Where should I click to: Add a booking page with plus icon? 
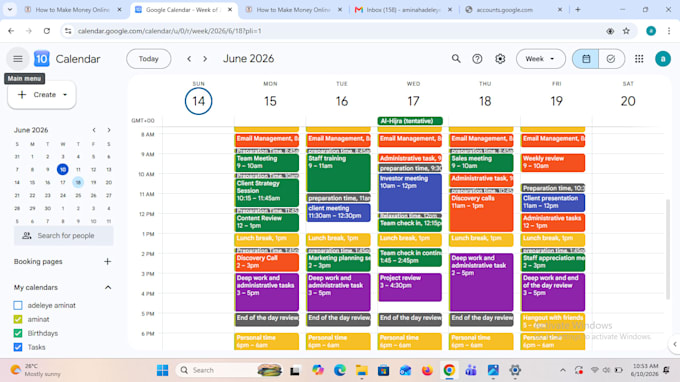click(108, 261)
